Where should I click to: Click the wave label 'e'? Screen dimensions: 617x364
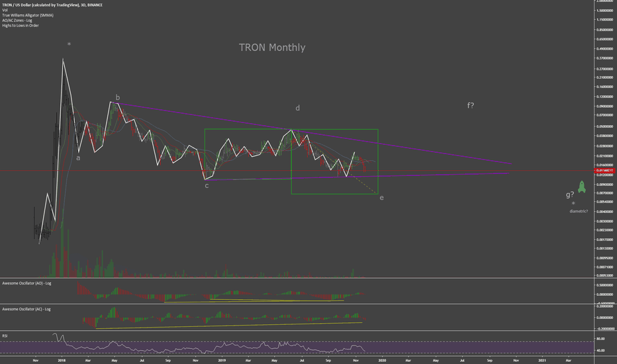point(382,197)
